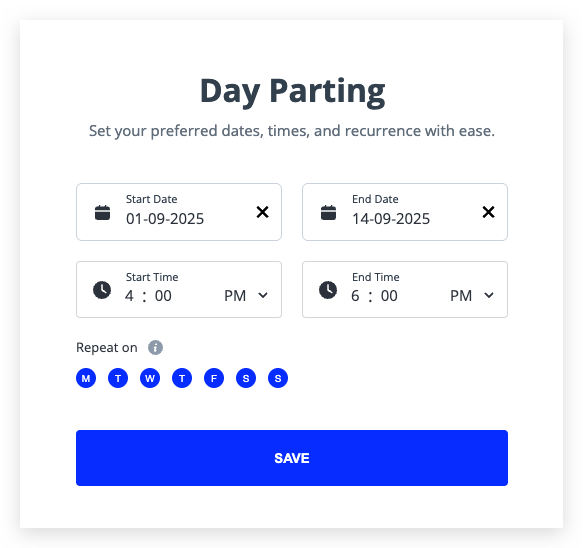Edit the Start Date value 01-09-2025
The image size is (583, 548).
click(x=165, y=219)
